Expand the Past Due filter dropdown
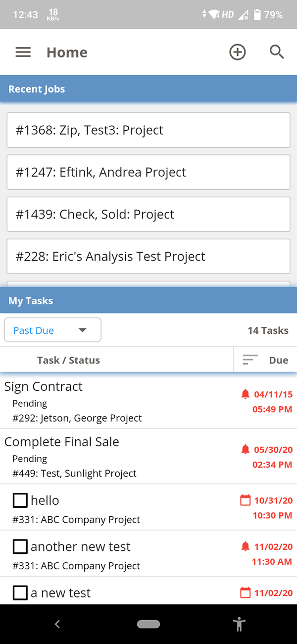 click(52, 330)
